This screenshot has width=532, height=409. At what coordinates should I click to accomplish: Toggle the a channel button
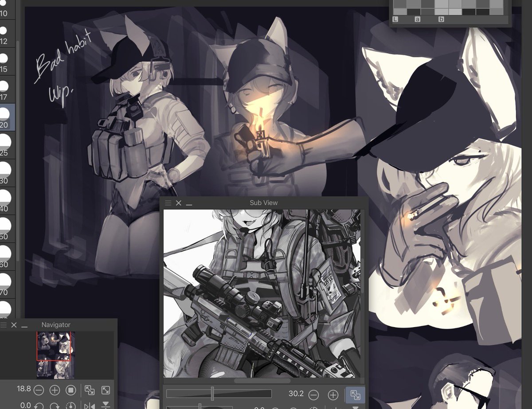417,19
